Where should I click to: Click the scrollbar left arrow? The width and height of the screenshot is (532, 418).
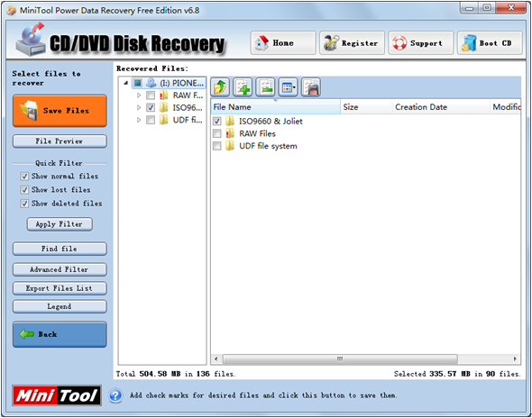216,359
